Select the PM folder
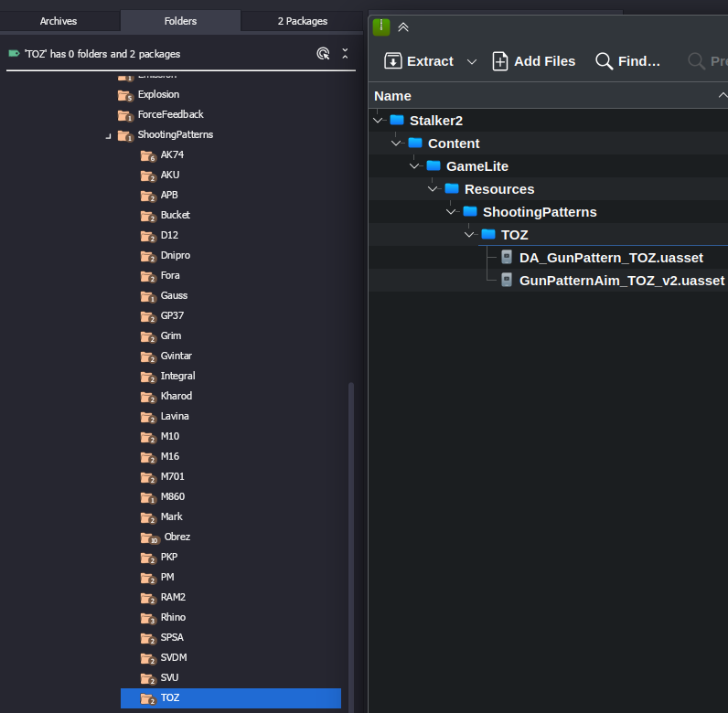Image resolution: width=728 pixels, height=713 pixels. pyautogui.click(x=167, y=577)
